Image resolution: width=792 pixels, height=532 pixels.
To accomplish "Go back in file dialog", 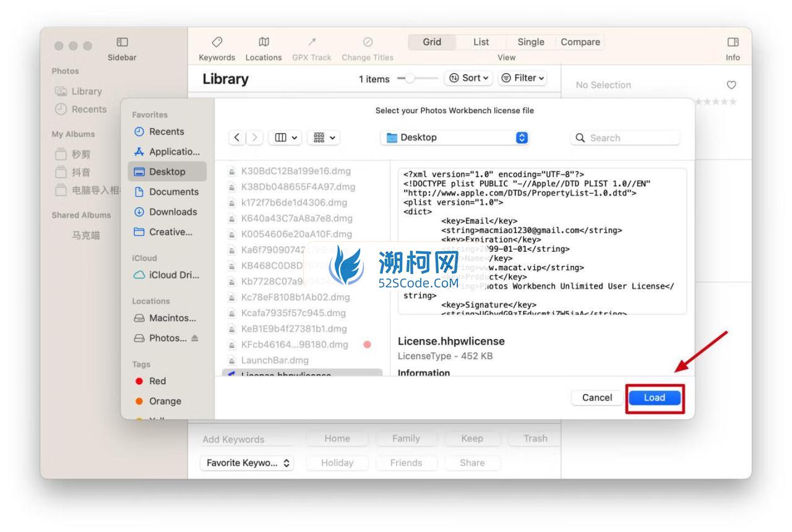I will pyautogui.click(x=237, y=138).
